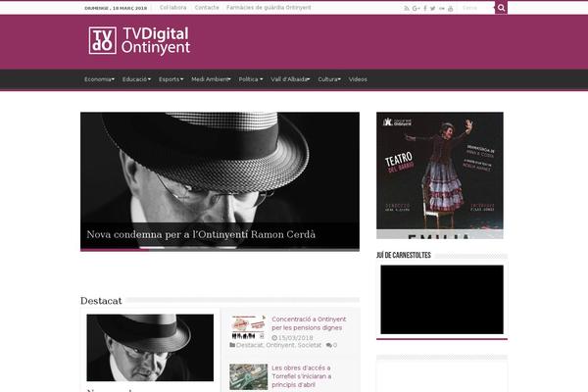Screen dimensions: 588x392
Task: Click the comments bubble icon on pensions article
Action: coord(329,345)
